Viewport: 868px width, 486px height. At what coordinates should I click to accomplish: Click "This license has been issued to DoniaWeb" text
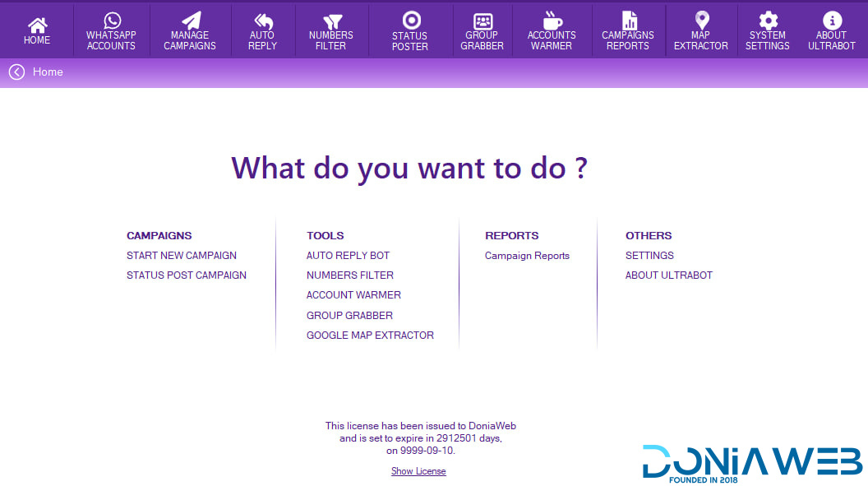(421, 426)
